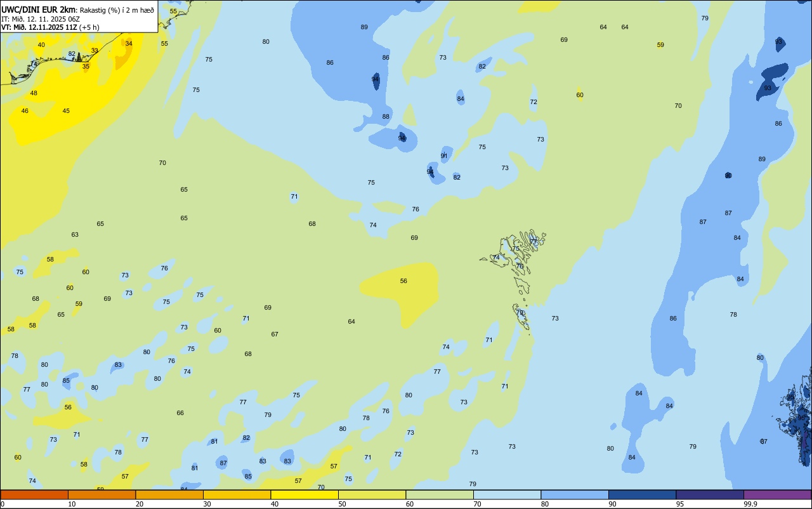Click the 'VT: Mið. 12.11.2025 11Z (+5 h)' line

pyautogui.click(x=50, y=27)
